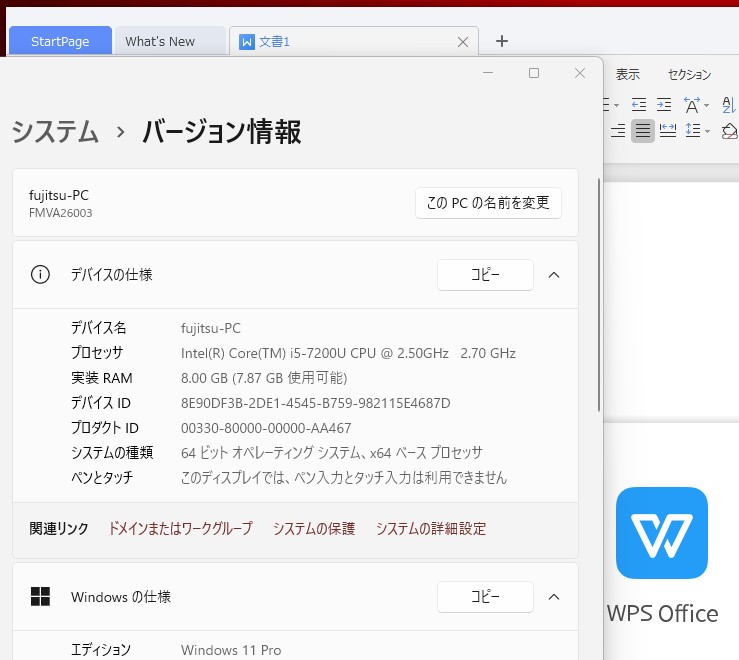Click the settings window scrollbar
Viewport: 739px width, 660px height.
click(599, 295)
